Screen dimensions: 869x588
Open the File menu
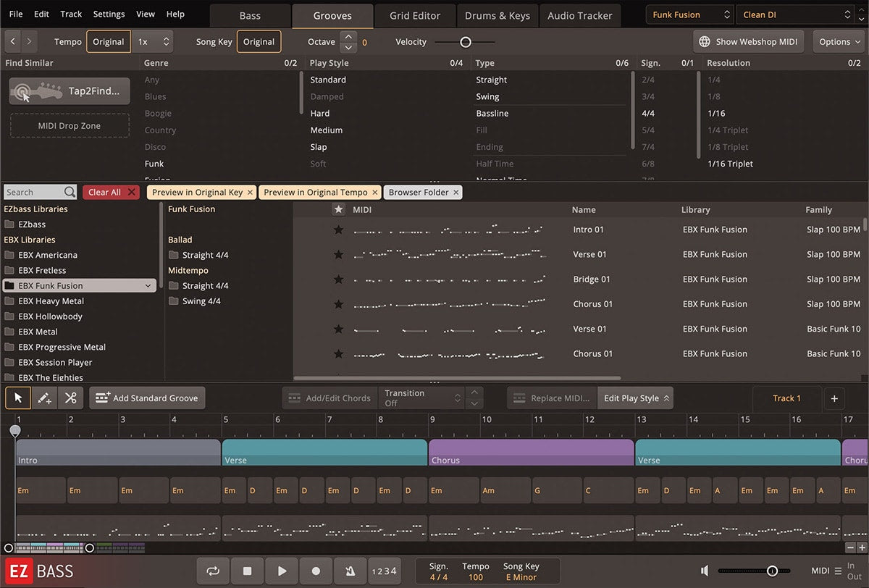pyautogui.click(x=15, y=14)
